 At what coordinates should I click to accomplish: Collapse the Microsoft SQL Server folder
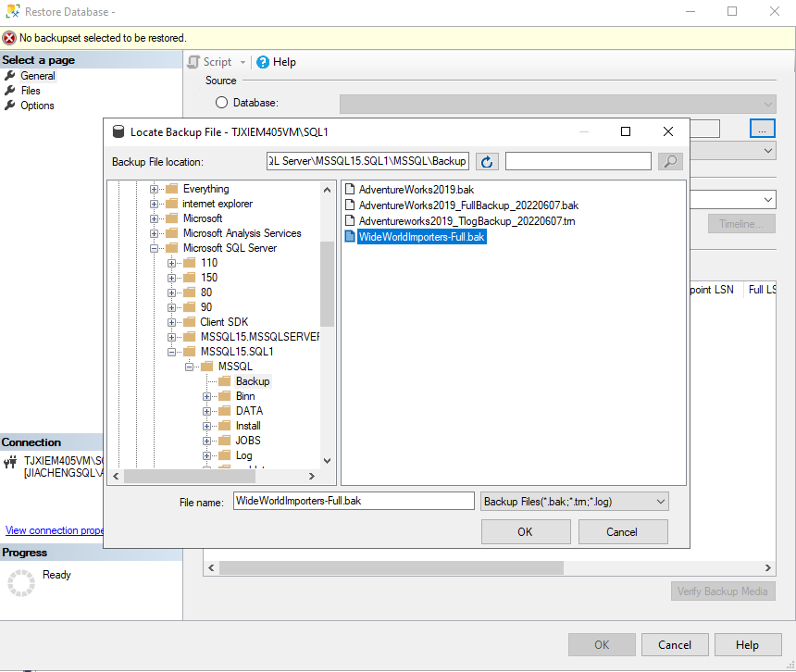tap(155, 248)
